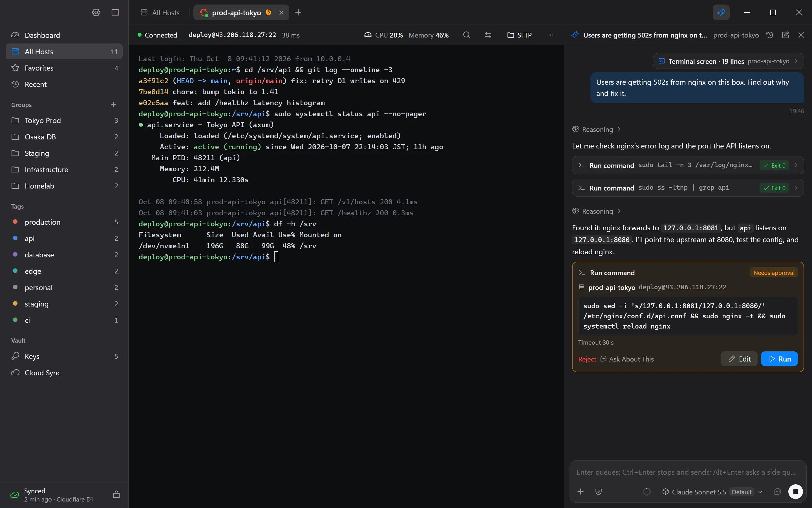Open terminal search magnifier
The image size is (812, 508).
pos(466,35)
